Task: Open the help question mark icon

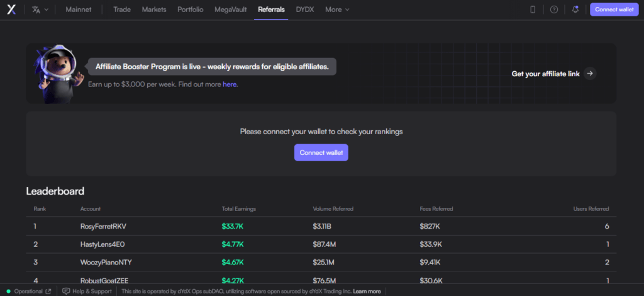Action: pyautogui.click(x=554, y=9)
